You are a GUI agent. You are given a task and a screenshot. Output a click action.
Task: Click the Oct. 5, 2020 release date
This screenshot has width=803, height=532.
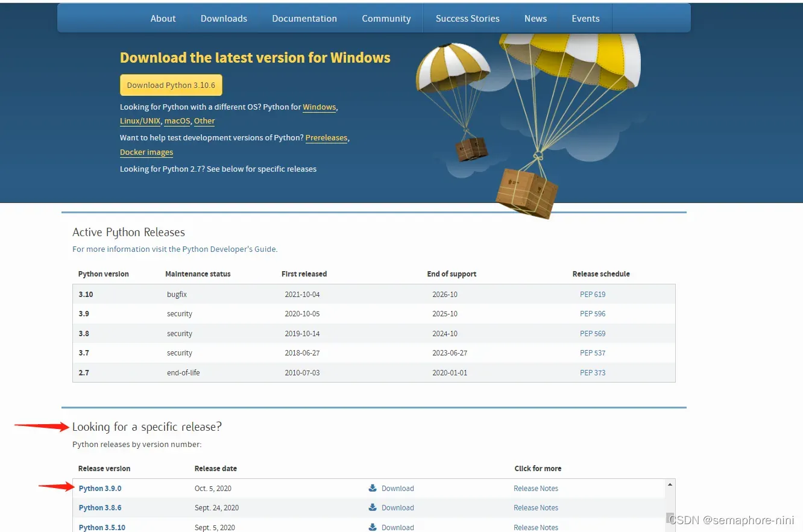click(213, 489)
